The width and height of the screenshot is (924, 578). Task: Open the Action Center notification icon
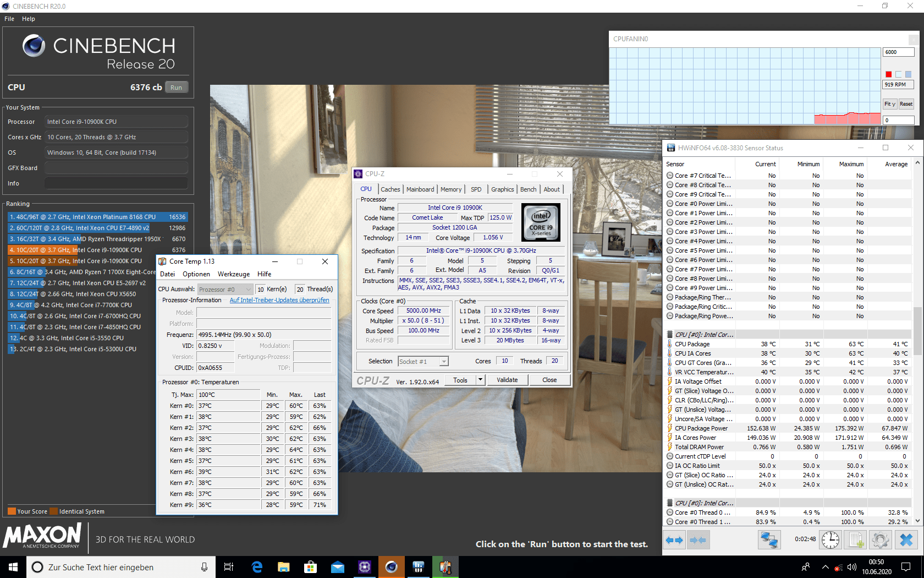pos(906,567)
